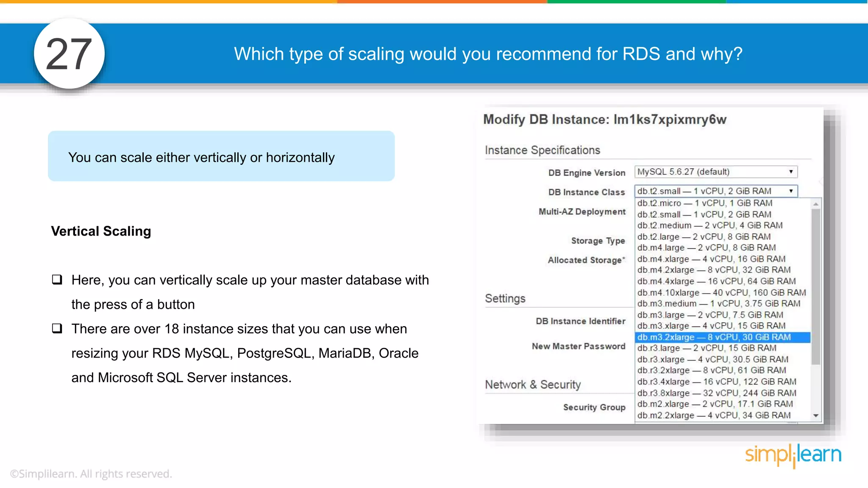Choose db.t2.medium — 2 vCPU, 4 GiB RAM
868x488 pixels.
[x=723, y=225]
